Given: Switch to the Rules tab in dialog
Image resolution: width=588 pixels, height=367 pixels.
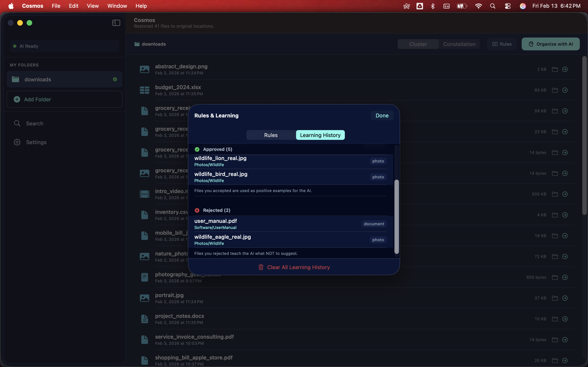Looking at the screenshot, I should [x=271, y=135].
